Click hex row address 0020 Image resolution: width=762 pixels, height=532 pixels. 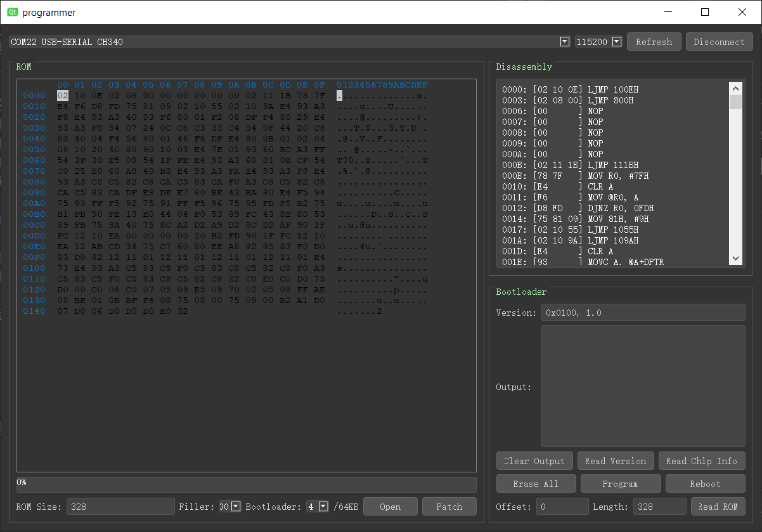34,117
